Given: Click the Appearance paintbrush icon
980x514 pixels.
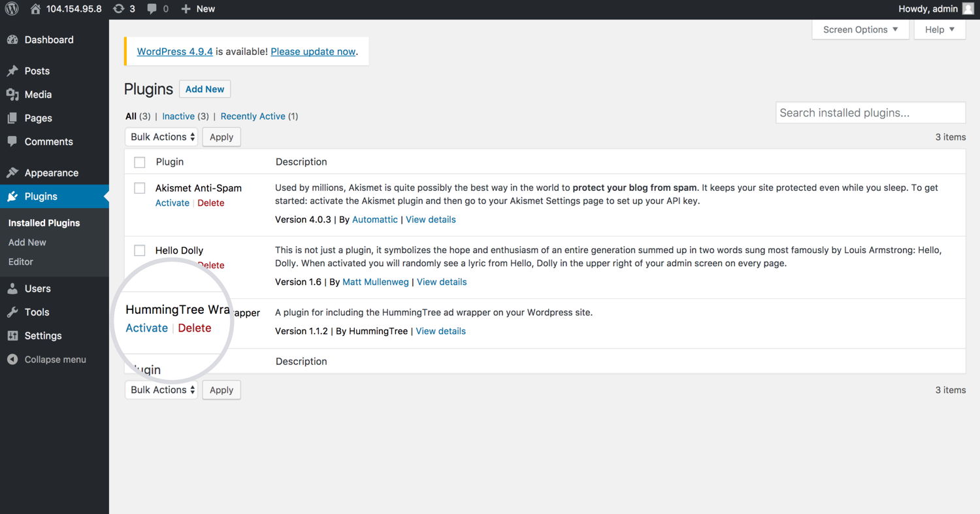Looking at the screenshot, I should 12,173.
